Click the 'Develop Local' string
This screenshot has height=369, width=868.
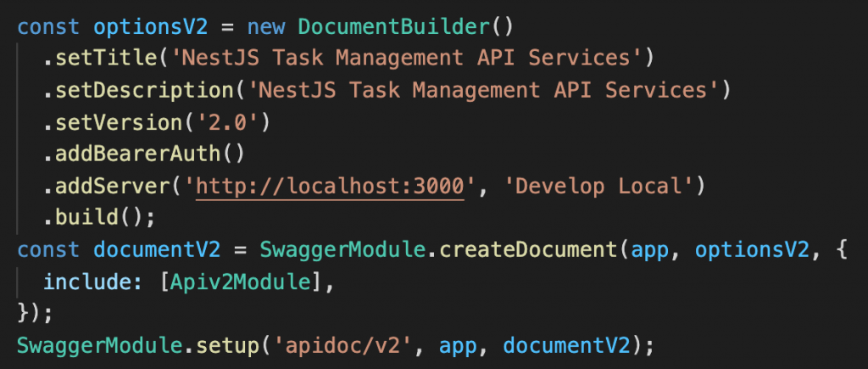point(598,187)
